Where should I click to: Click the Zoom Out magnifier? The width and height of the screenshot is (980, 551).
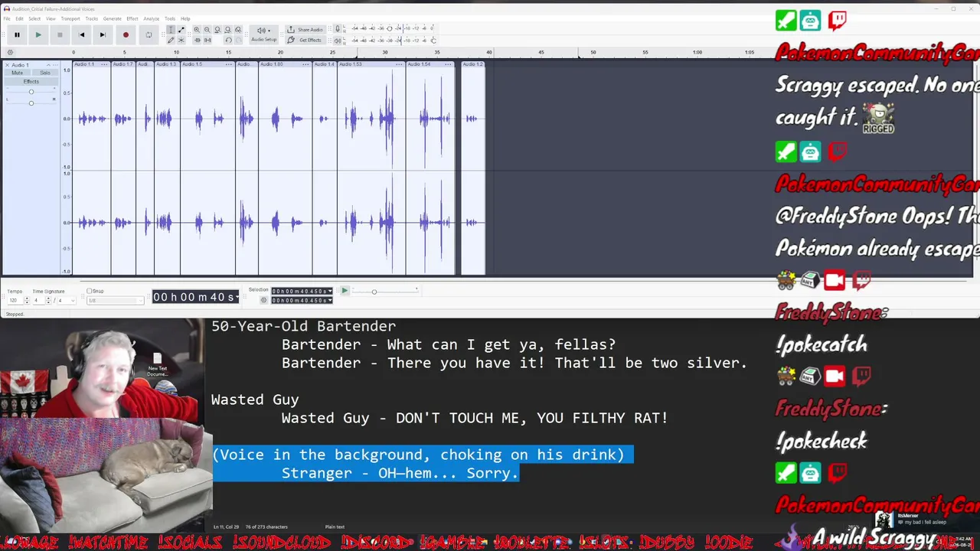pyautogui.click(x=207, y=30)
